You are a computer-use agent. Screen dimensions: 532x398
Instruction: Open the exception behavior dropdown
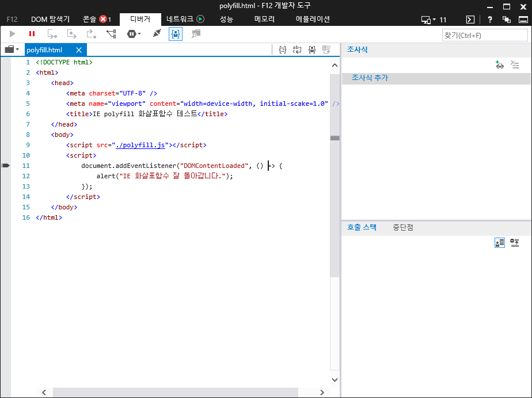(134, 34)
